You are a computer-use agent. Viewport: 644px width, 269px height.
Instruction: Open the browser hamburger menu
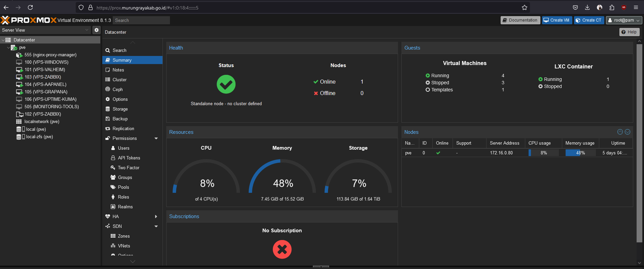(636, 7)
